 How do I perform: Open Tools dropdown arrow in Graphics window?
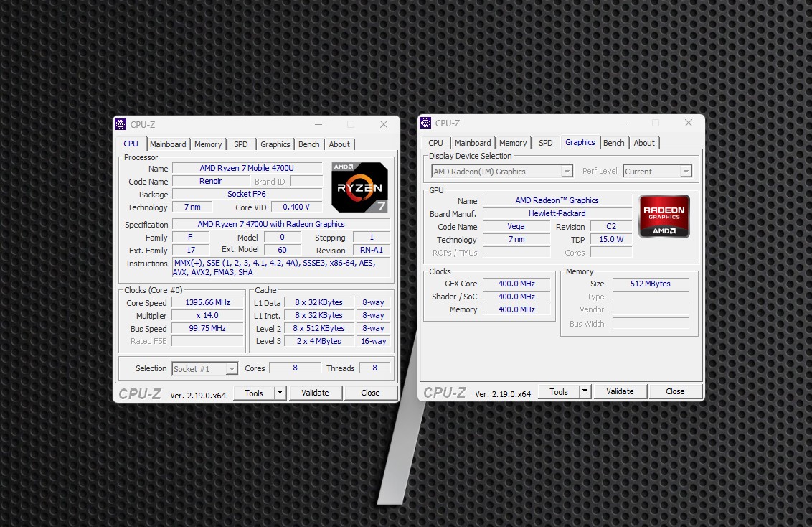[x=585, y=391]
